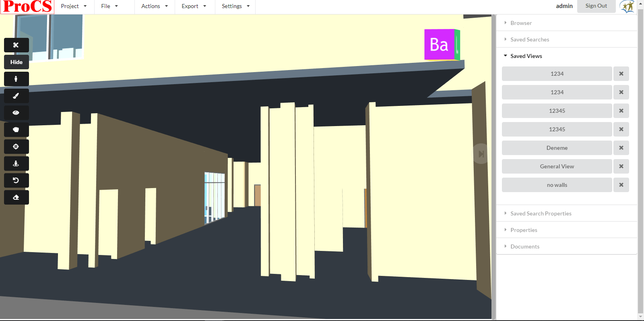The width and height of the screenshot is (644, 321).
Task: Toggle the eye visibility tool
Action: coord(16,113)
